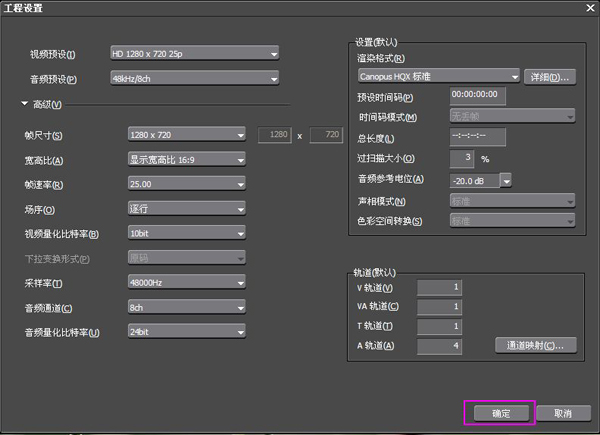
Task: Click the 详细(D)... button
Action: click(x=549, y=77)
